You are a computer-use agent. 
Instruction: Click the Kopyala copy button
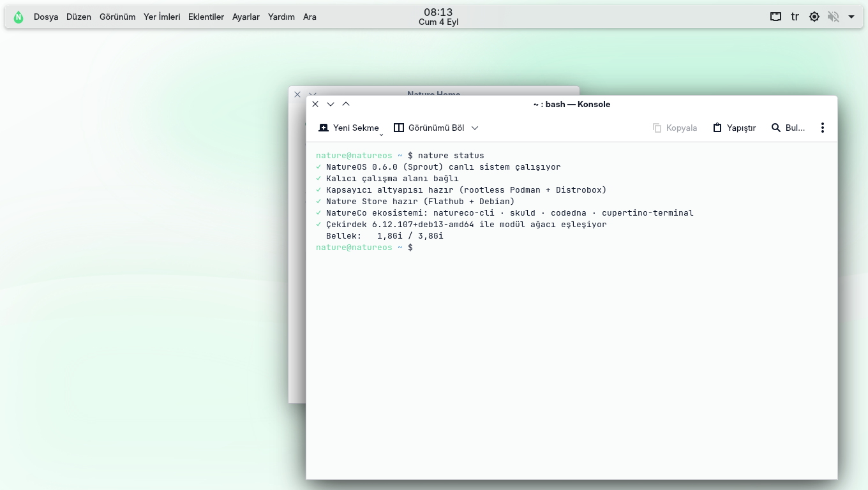point(675,128)
